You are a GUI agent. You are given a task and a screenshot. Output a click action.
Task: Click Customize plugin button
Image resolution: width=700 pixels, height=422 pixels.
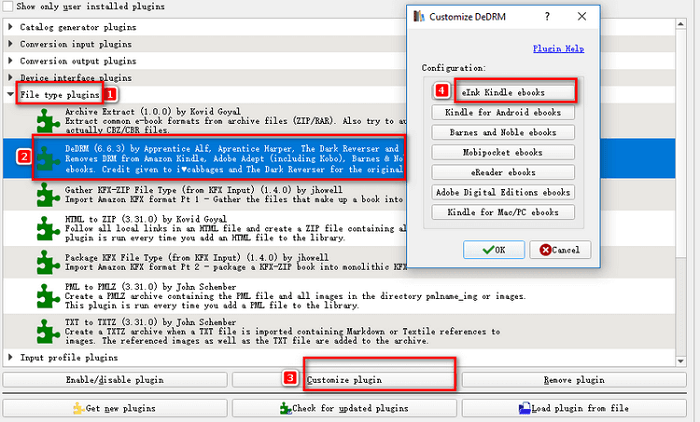(344, 380)
